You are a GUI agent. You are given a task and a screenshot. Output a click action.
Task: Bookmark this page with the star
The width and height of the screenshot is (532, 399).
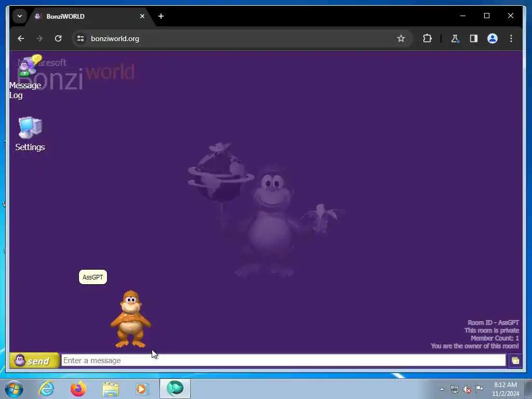pos(401,38)
